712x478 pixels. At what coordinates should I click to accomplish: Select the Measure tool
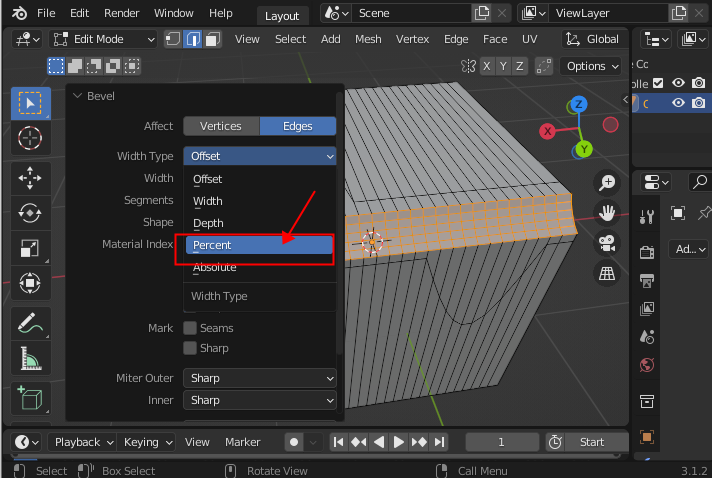(x=30, y=358)
